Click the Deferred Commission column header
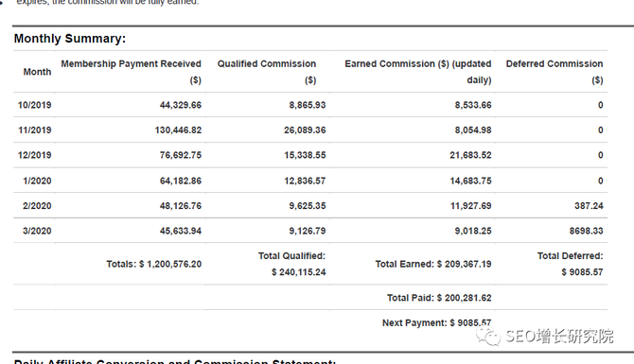The height and width of the screenshot is (364, 634). [x=555, y=72]
